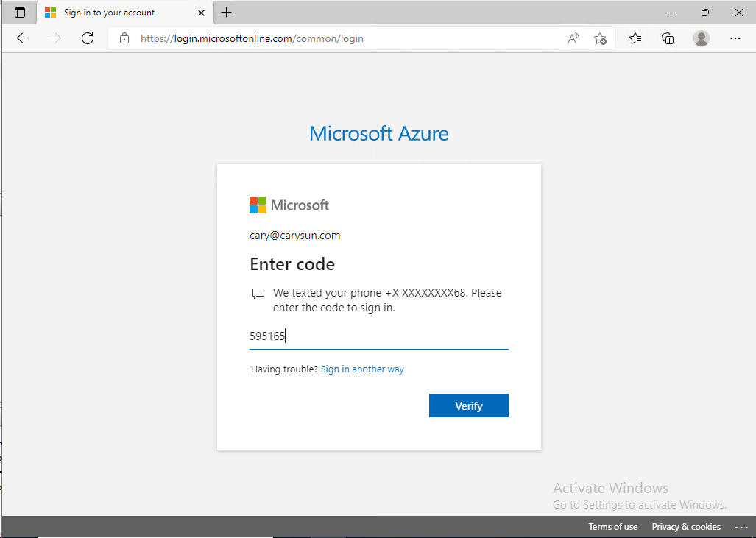756x538 pixels.
Task: Click Sign in another way link
Action: [362, 369]
